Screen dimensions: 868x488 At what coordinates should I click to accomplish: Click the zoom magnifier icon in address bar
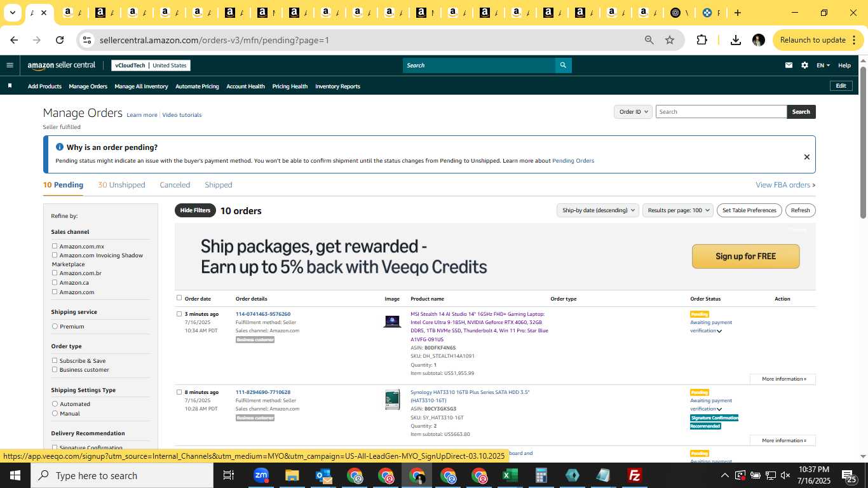pyautogui.click(x=649, y=40)
